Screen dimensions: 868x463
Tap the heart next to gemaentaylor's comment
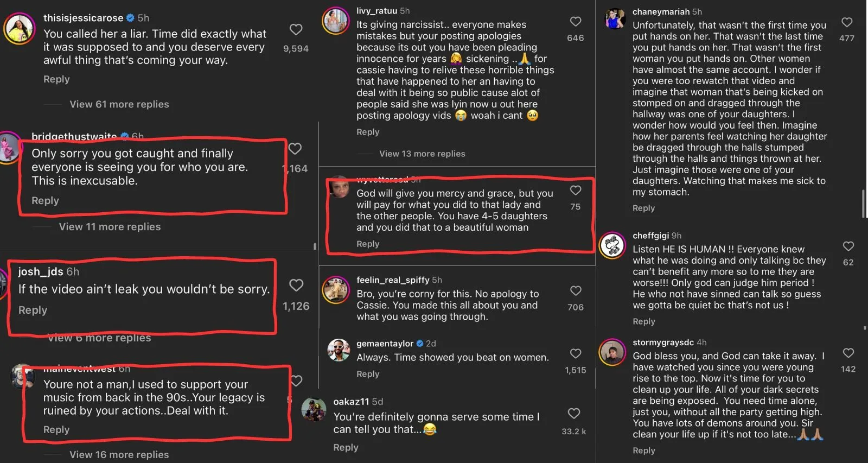click(576, 354)
